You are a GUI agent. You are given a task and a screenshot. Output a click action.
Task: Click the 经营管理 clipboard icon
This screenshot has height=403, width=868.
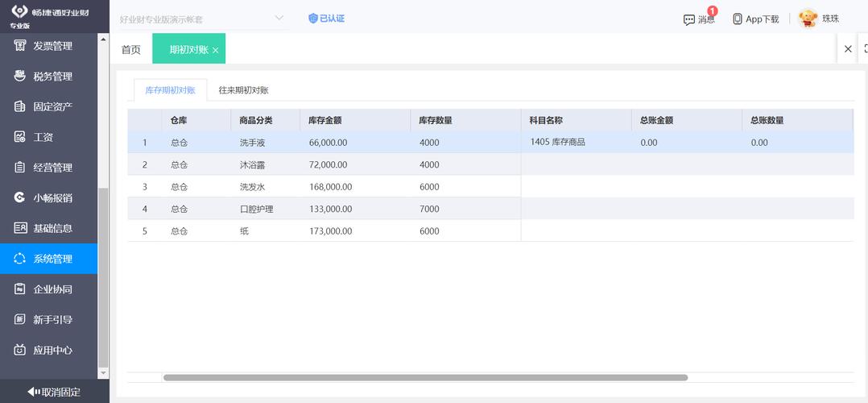pos(20,168)
